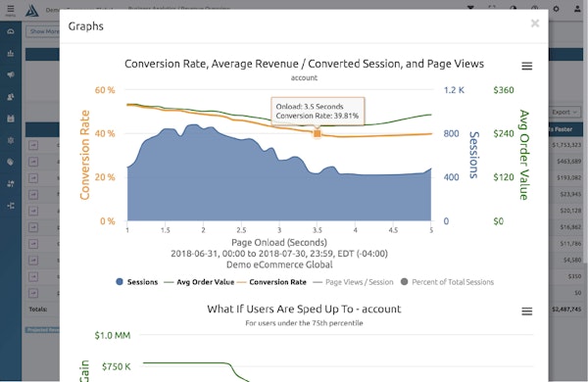Open the settings gear in top bar
Image resolution: width=588 pixels, height=382 pixels.
(556, 9)
